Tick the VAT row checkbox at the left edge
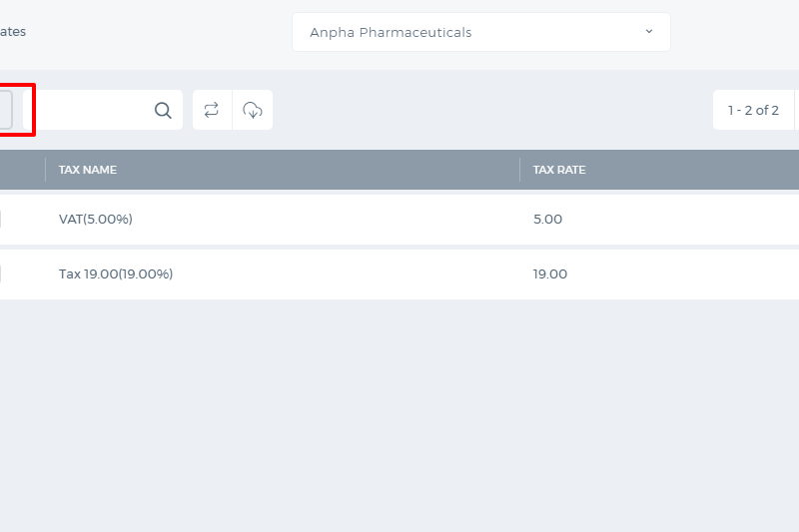 (x=1, y=219)
